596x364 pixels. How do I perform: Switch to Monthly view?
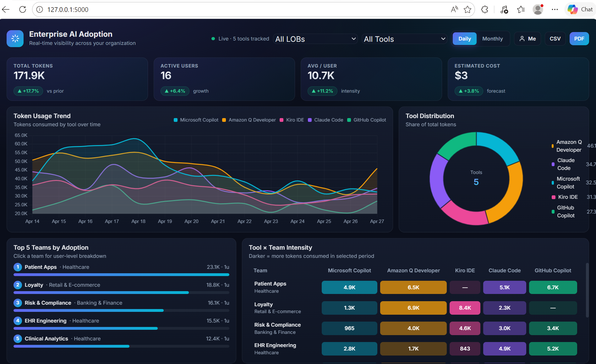tap(492, 39)
